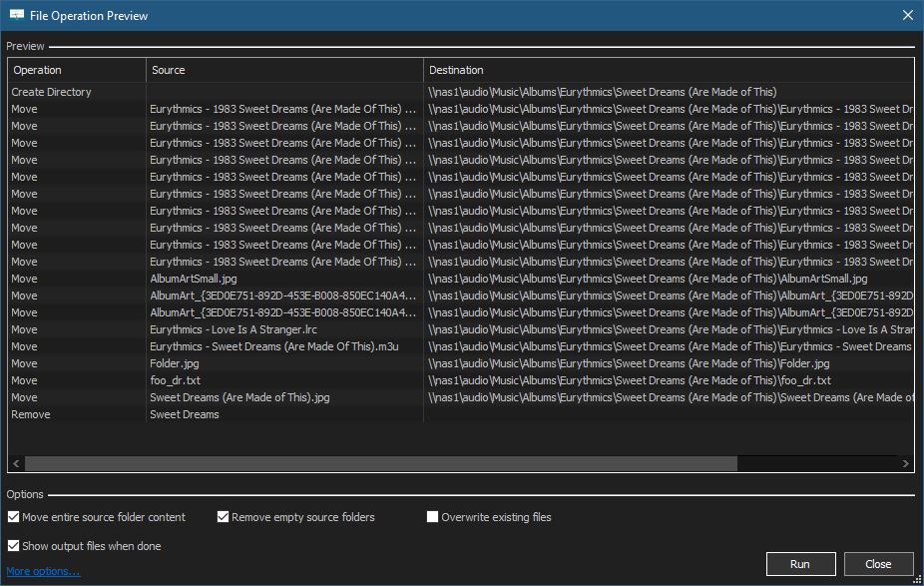924x586 pixels.
Task: Click the Source column header
Action: click(284, 70)
